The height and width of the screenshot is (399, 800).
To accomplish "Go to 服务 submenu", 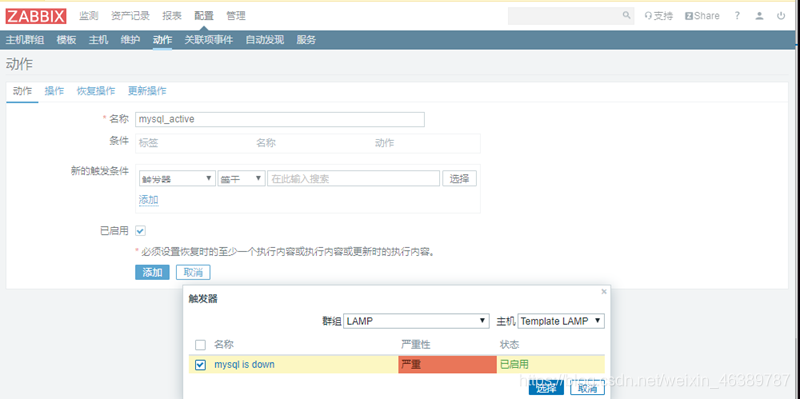I will [x=306, y=40].
